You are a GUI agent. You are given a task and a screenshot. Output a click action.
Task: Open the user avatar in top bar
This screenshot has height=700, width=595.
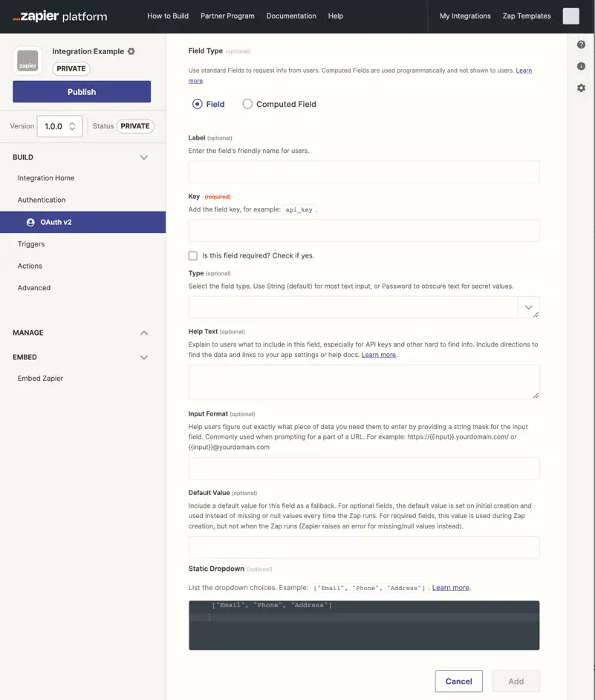click(x=571, y=16)
